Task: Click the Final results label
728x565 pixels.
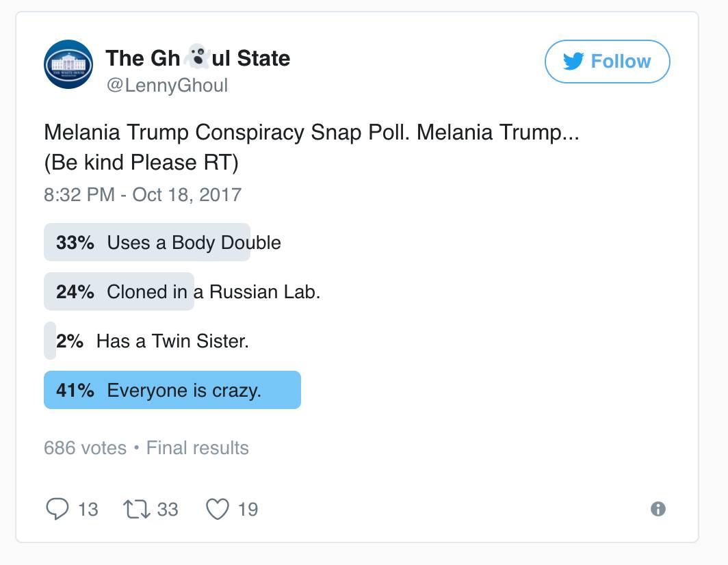Action: [197, 448]
